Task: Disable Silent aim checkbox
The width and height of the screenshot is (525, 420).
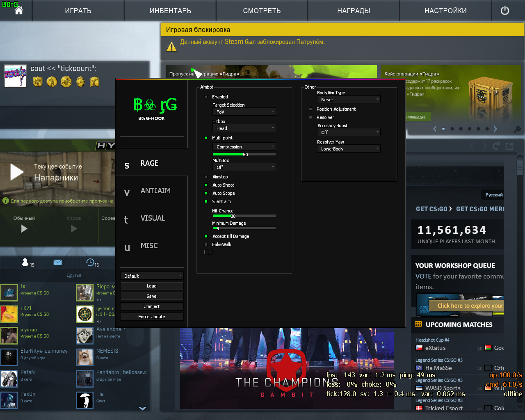Action: 206,201
